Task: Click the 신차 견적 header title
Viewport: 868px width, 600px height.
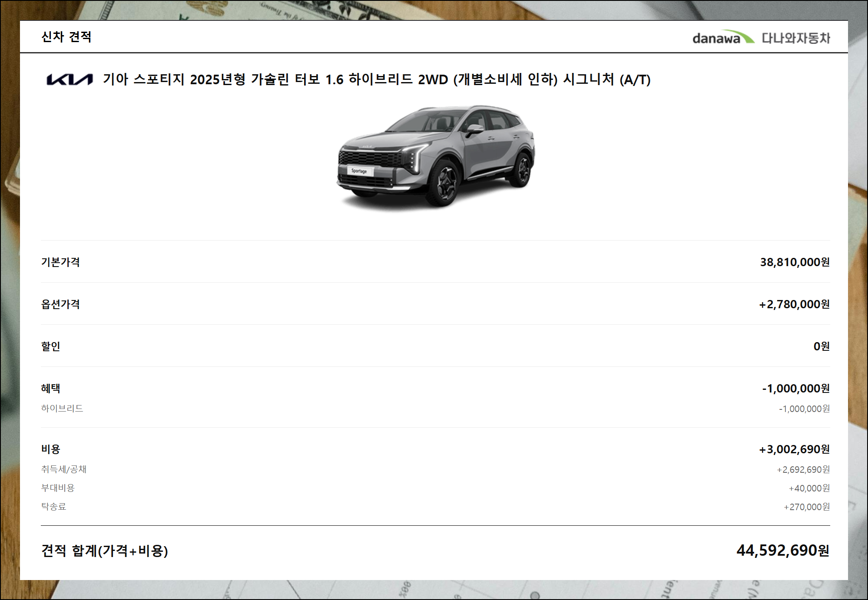Action: [x=66, y=37]
